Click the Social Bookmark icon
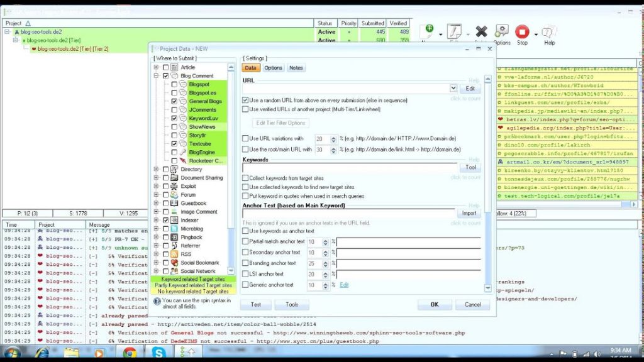The image size is (644, 362). coord(174,263)
